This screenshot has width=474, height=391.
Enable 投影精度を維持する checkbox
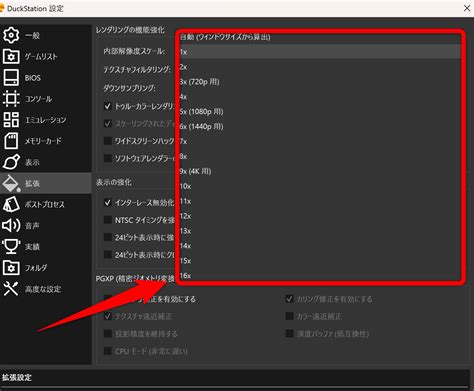point(107,333)
